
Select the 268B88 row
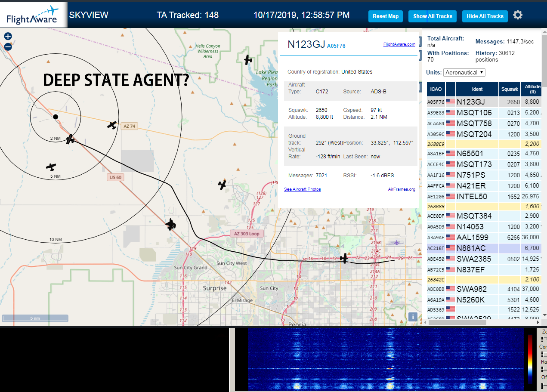click(x=484, y=207)
